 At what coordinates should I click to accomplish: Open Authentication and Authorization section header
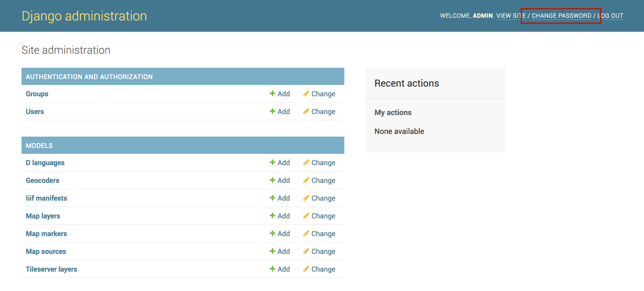[x=183, y=77]
